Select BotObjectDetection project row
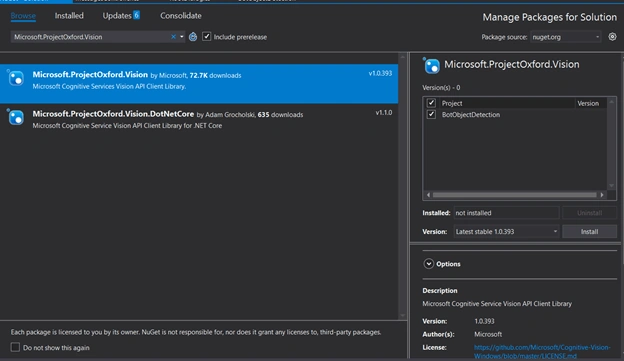Viewport: 624px width, 361px height. 515,115
